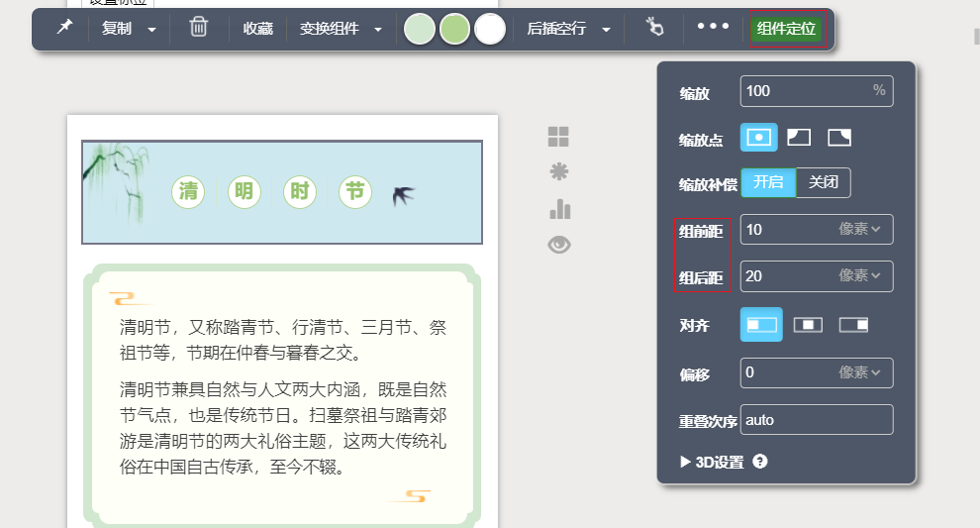Click the pin icon in the toolbar
Image resolution: width=980 pixels, height=528 pixels.
pos(64,27)
